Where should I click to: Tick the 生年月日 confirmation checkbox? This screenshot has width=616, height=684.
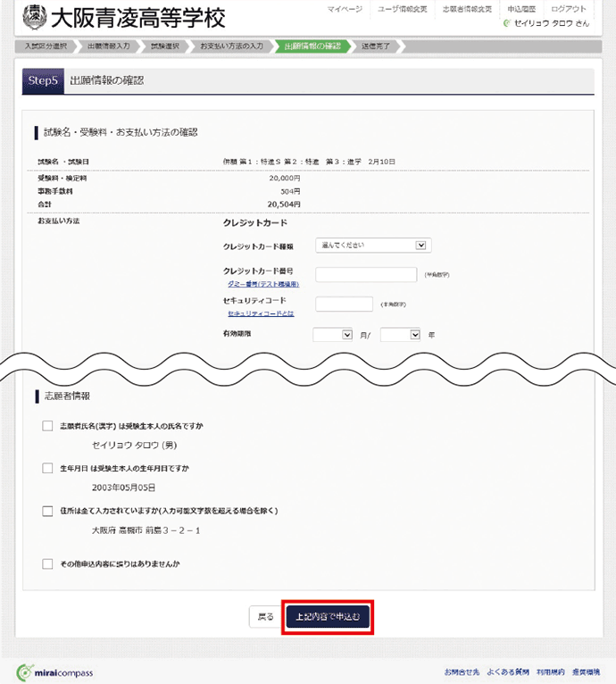(x=47, y=468)
